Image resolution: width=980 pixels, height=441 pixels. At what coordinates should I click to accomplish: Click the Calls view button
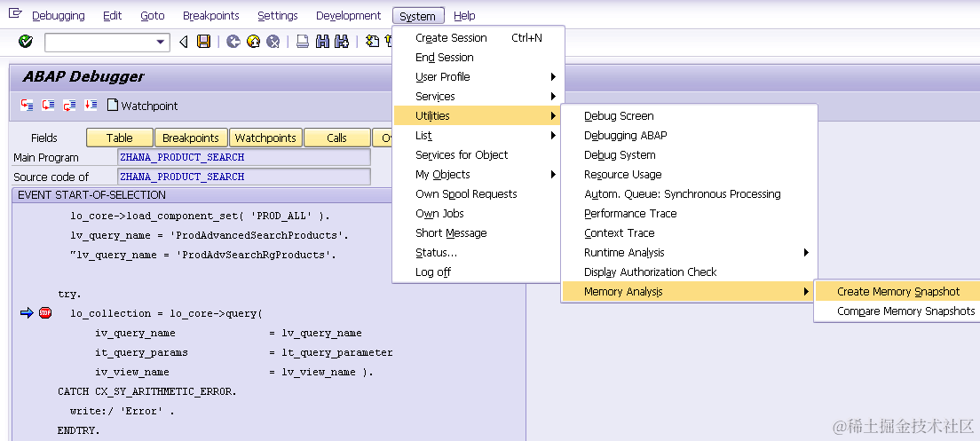[x=337, y=138]
